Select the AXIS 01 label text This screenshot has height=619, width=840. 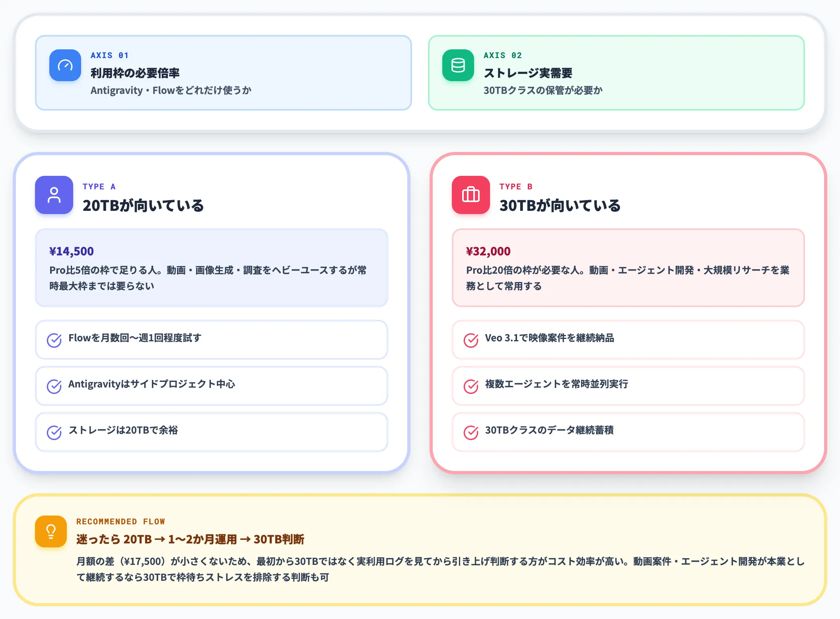pos(109,55)
